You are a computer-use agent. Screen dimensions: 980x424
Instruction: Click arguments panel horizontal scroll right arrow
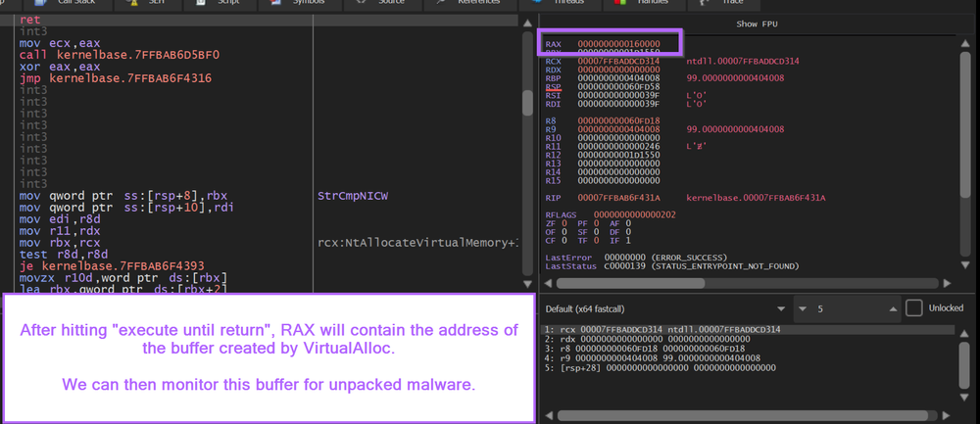click(x=948, y=415)
